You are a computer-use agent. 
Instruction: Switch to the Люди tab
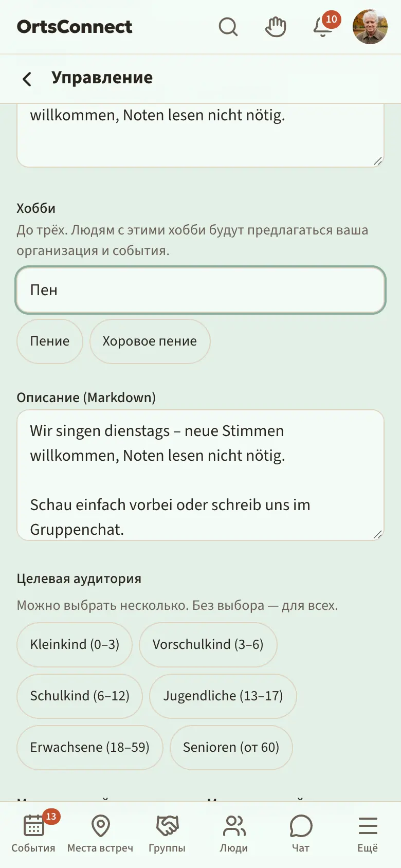click(234, 834)
